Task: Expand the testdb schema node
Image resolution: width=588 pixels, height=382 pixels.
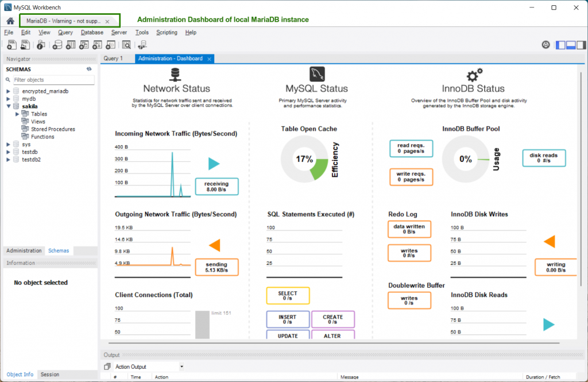Action: [x=8, y=152]
